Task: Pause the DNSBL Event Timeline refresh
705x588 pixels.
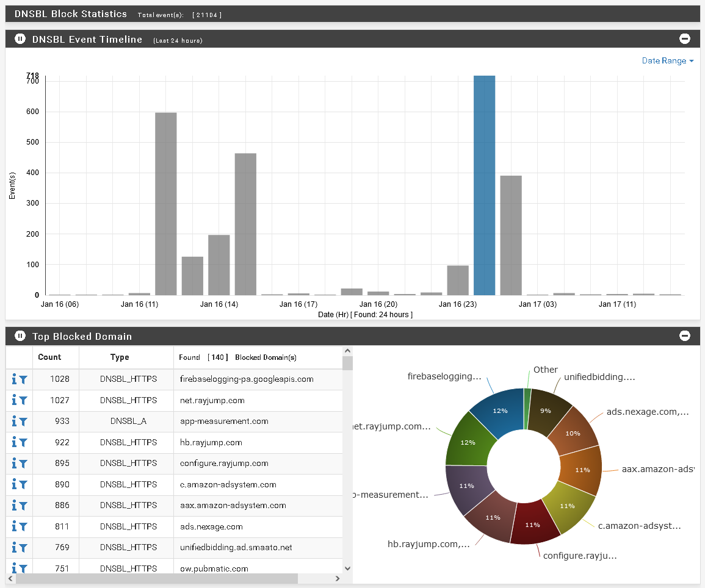Action: (x=20, y=39)
